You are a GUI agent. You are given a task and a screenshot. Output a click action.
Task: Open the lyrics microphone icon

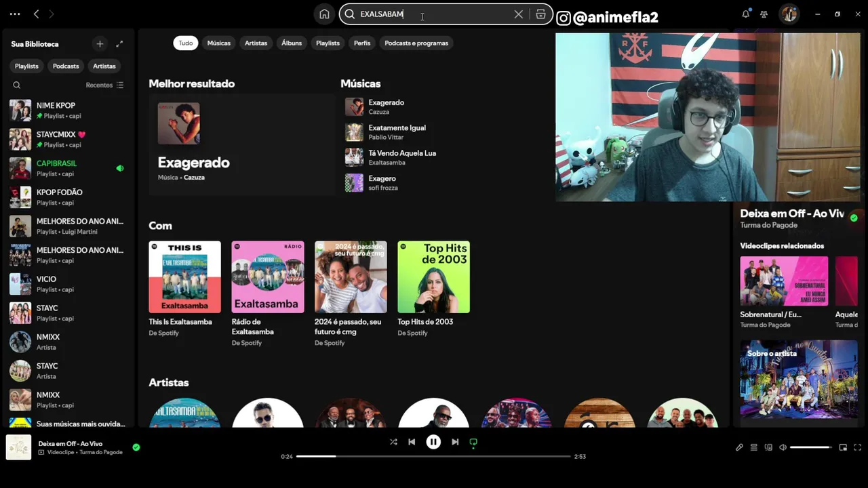pos(739,447)
